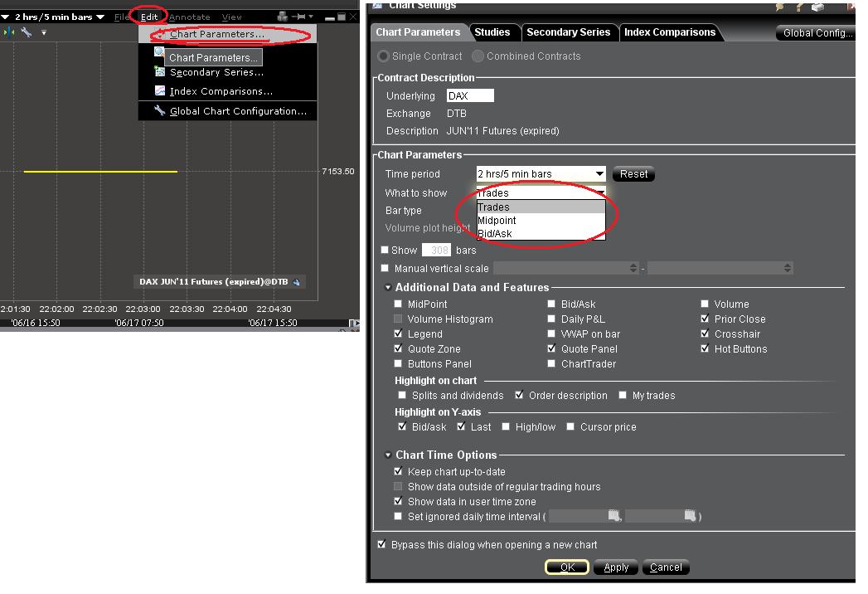Toggle the Prior Close checkbox

[705, 319]
